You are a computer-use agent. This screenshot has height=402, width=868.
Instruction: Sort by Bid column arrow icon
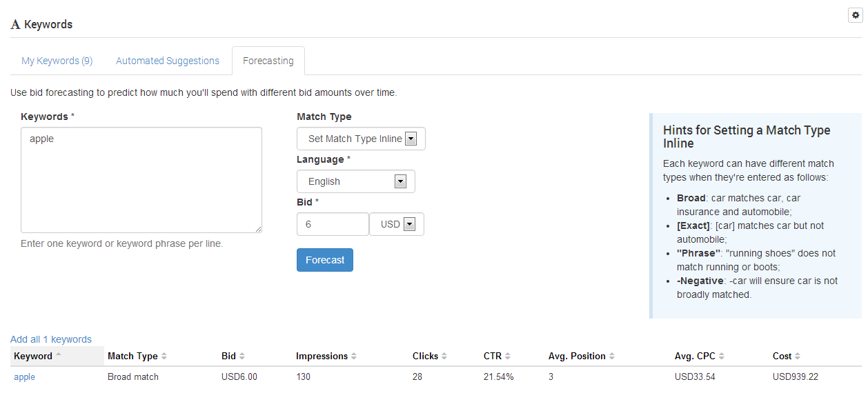(x=242, y=356)
